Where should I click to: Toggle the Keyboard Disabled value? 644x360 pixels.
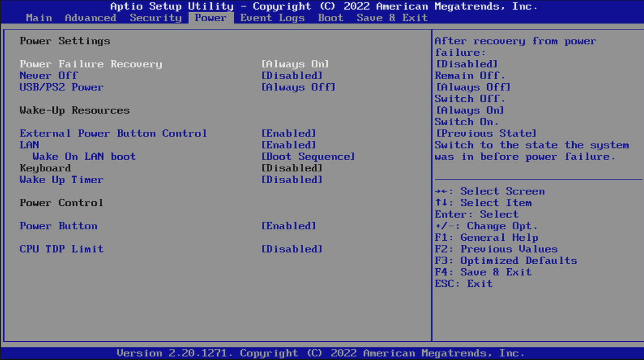[x=292, y=168]
